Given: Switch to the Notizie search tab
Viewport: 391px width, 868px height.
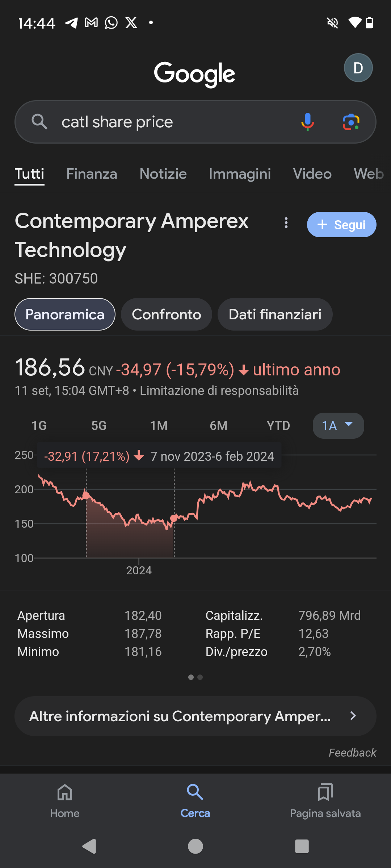Looking at the screenshot, I should 163,174.
